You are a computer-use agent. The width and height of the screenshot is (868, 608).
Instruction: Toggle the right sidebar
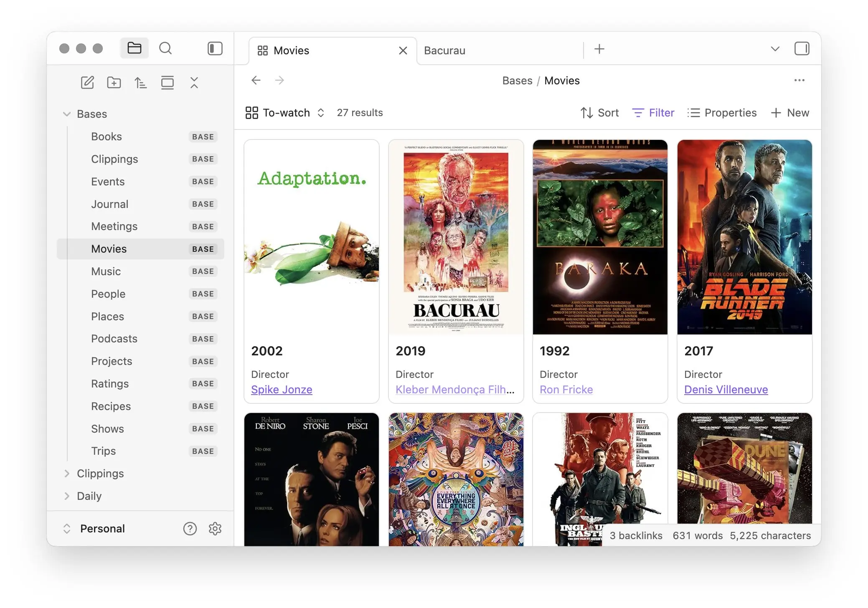pos(801,48)
